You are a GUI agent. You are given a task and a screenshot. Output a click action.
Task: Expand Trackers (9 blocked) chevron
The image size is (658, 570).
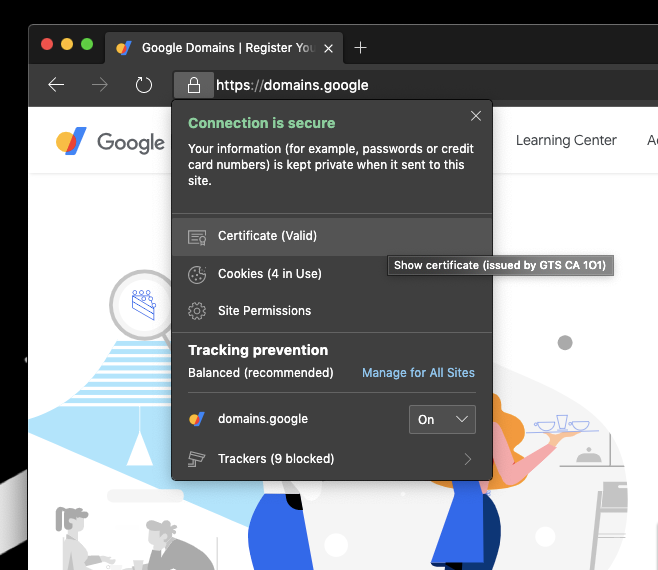(x=468, y=459)
